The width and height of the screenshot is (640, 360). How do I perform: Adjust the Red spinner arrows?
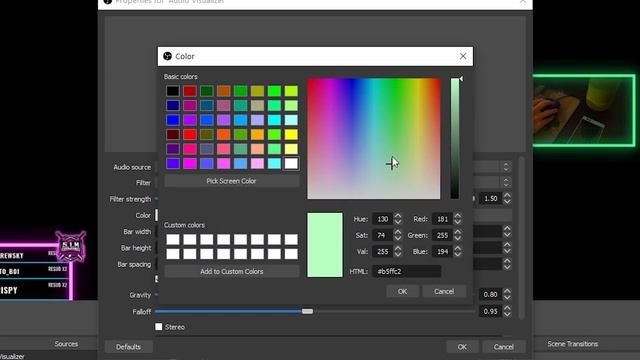pyautogui.click(x=458, y=219)
